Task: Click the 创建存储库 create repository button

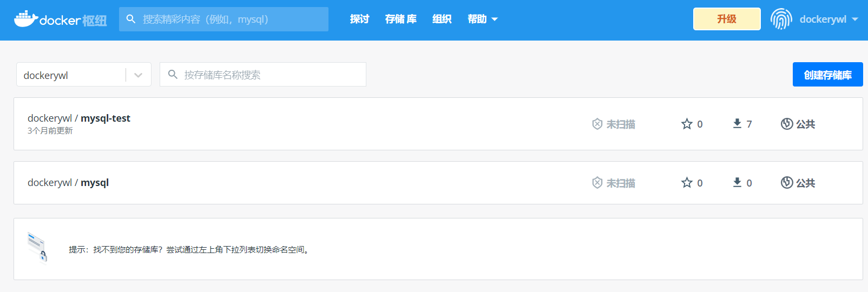Action: (x=828, y=75)
